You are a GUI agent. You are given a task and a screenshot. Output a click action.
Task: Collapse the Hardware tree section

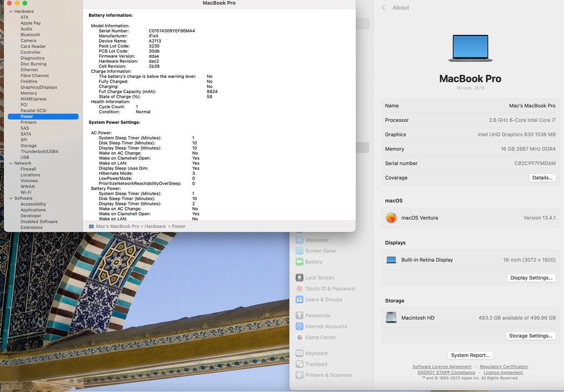click(x=11, y=12)
